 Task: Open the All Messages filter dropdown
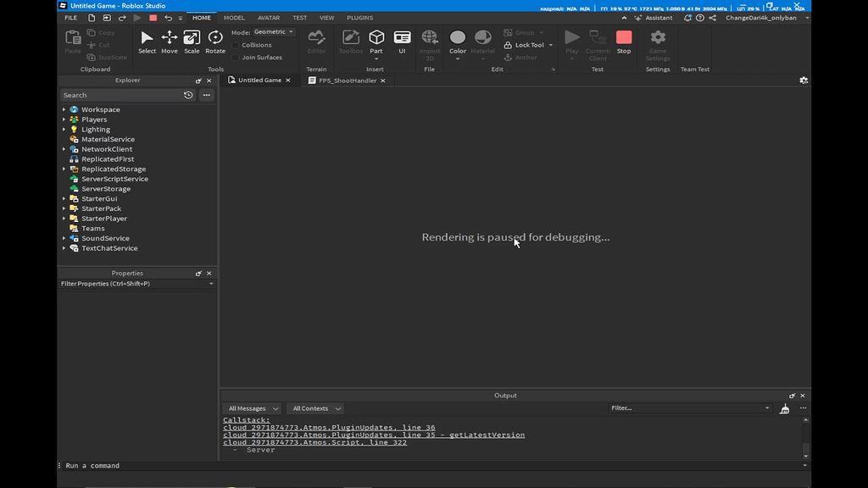tap(252, 408)
